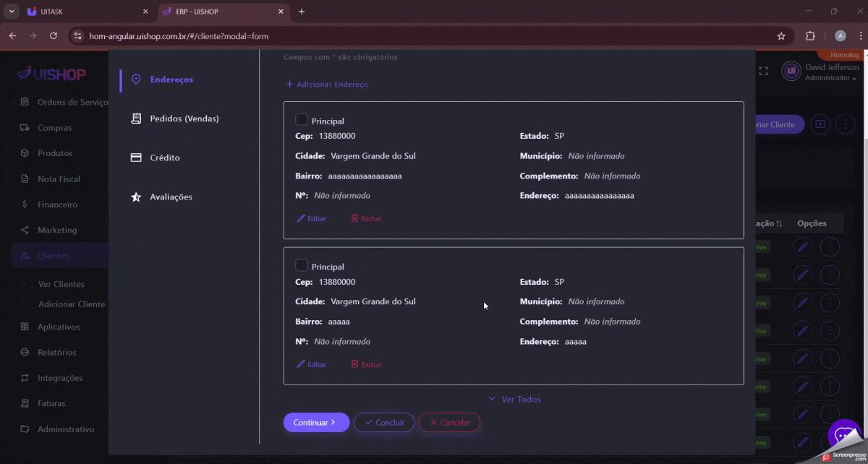Viewport: 868px width, 464px height.
Task: Bookmark this page with the star icon
Action: pos(781,36)
